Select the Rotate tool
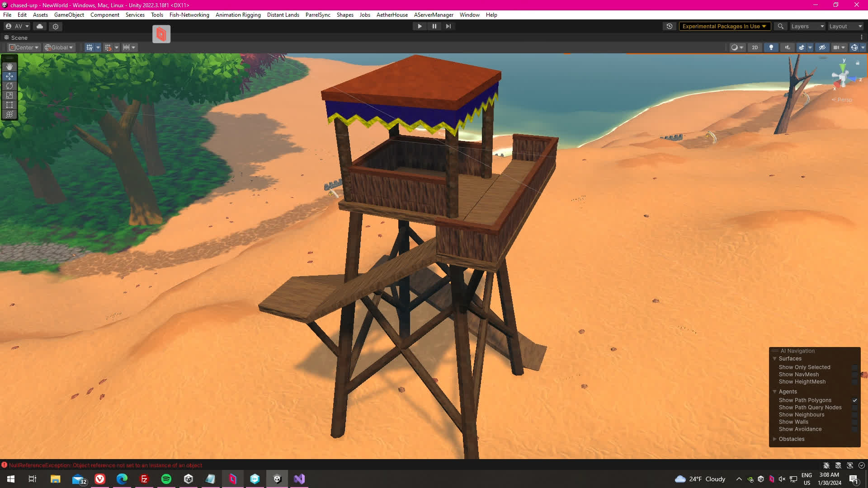Viewport: 868px width, 488px height. tap(9, 86)
